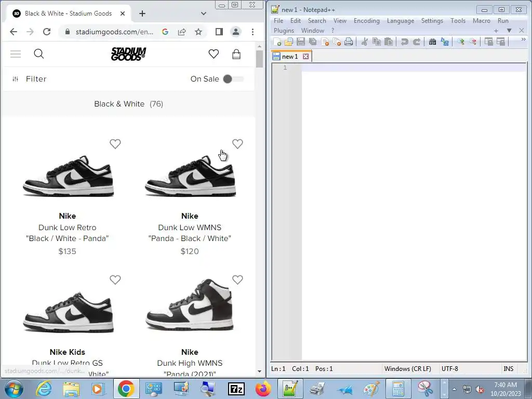Toggle the On Sale switch
Screen dimensions: 532x399
[233, 79]
